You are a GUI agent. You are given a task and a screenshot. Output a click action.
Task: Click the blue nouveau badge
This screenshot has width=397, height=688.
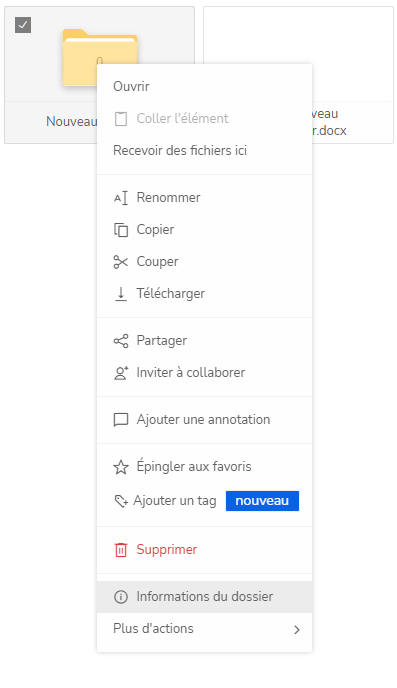point(262,501)
